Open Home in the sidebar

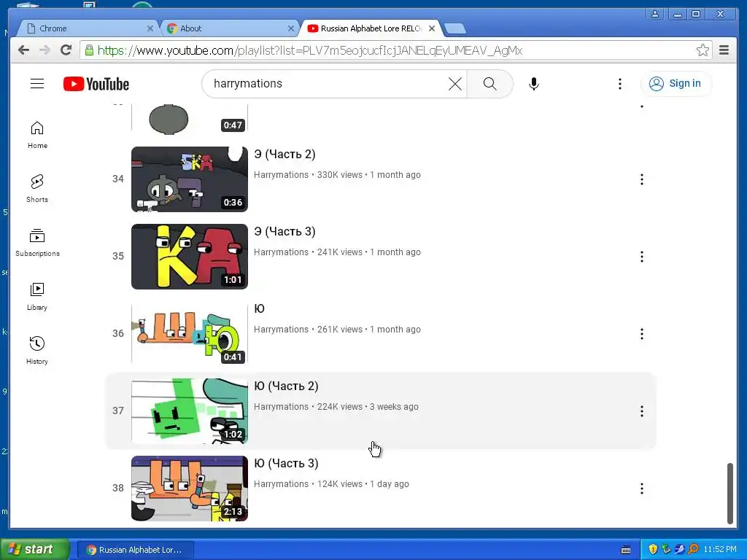37,135
